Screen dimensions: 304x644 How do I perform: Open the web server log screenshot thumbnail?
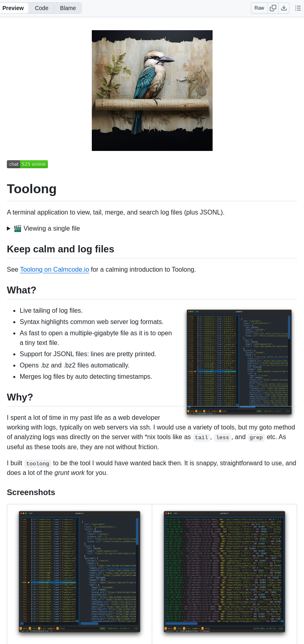tap(225, 572)
